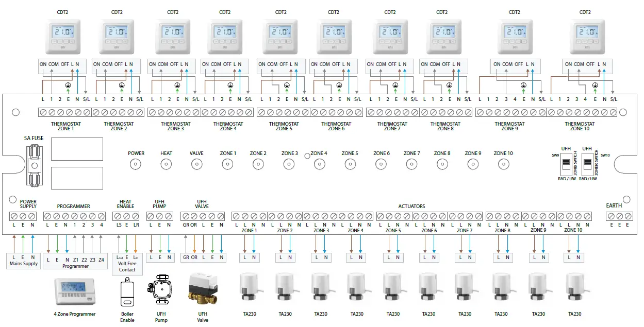Click the "EARTH" terminal heading
The width and height of the screenshot is (644, 327).
click(x=614, y=205)
